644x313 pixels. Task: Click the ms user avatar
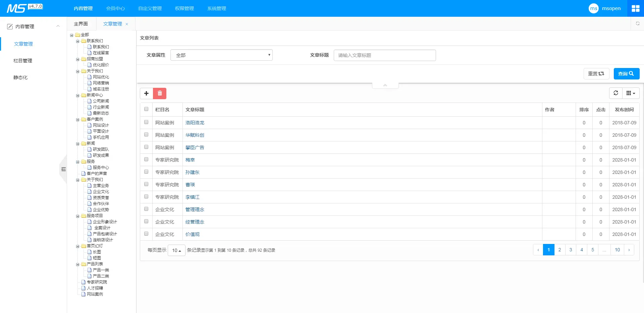pos(594,8)
